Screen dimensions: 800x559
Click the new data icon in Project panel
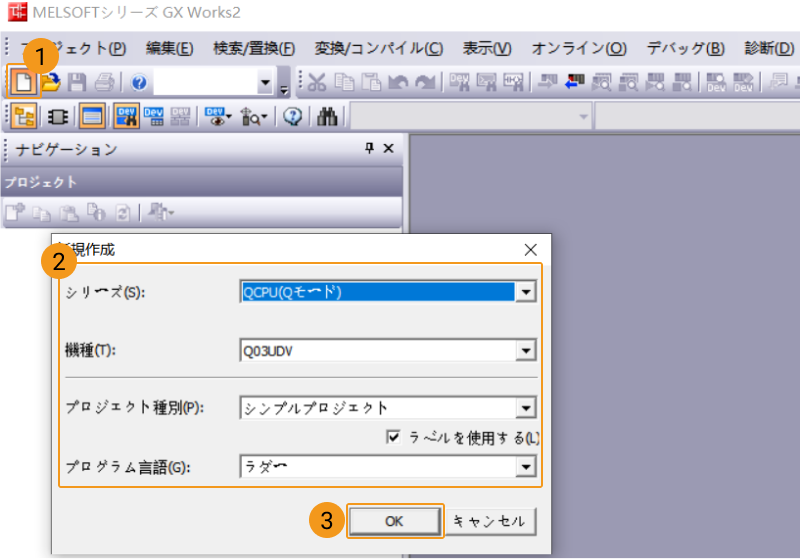[15, 212]
